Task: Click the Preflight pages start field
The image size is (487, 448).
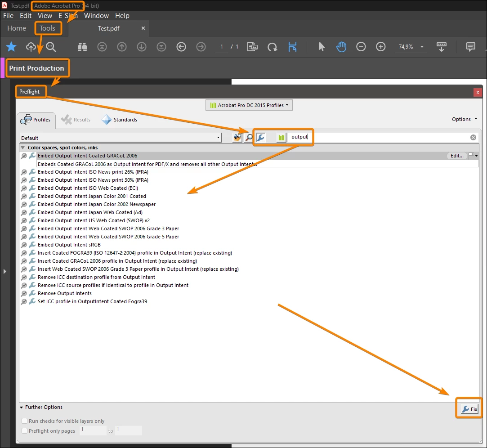Action: click(93, 430)
